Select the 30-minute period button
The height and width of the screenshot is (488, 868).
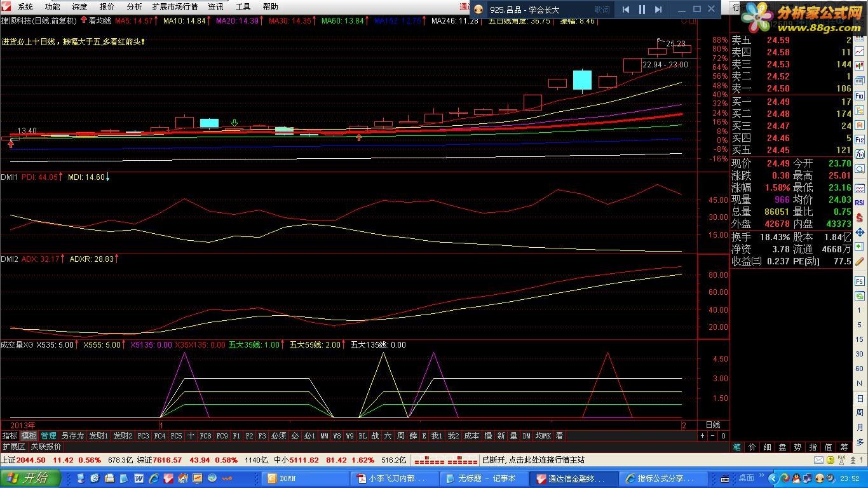point(860,354)
